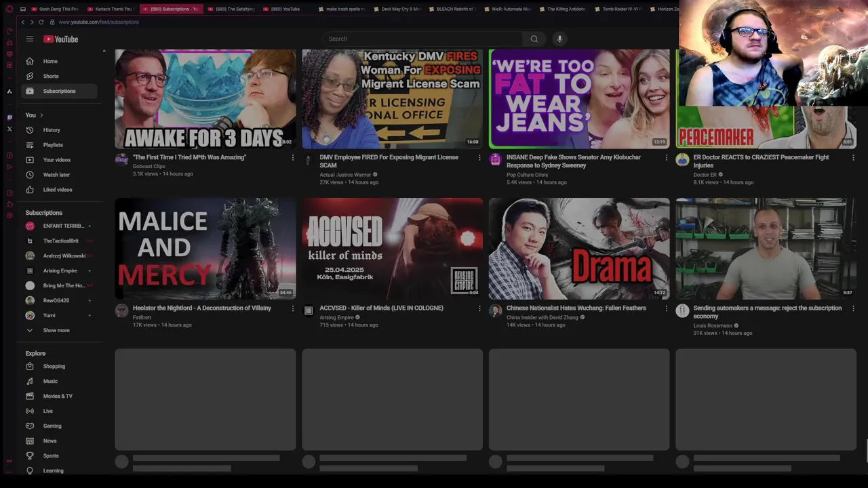Click the browser back arrow

[22, 22]
